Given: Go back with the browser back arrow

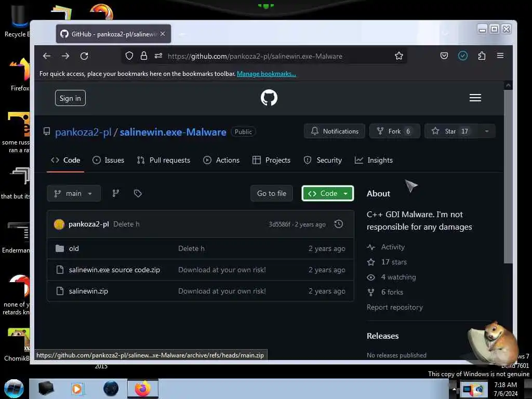Looking at the screenshot, I should click(46, 56).
